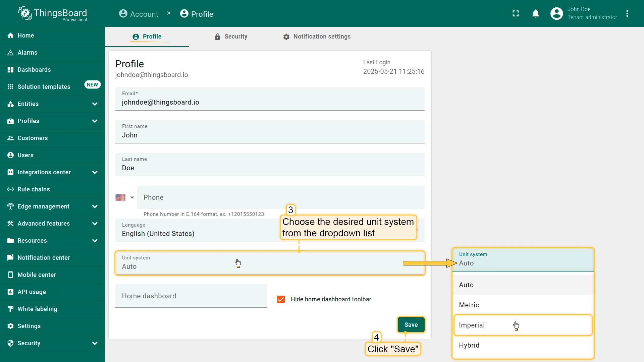Switch to the Security tab
Screen dimensions: 644x362
(231, 37)
